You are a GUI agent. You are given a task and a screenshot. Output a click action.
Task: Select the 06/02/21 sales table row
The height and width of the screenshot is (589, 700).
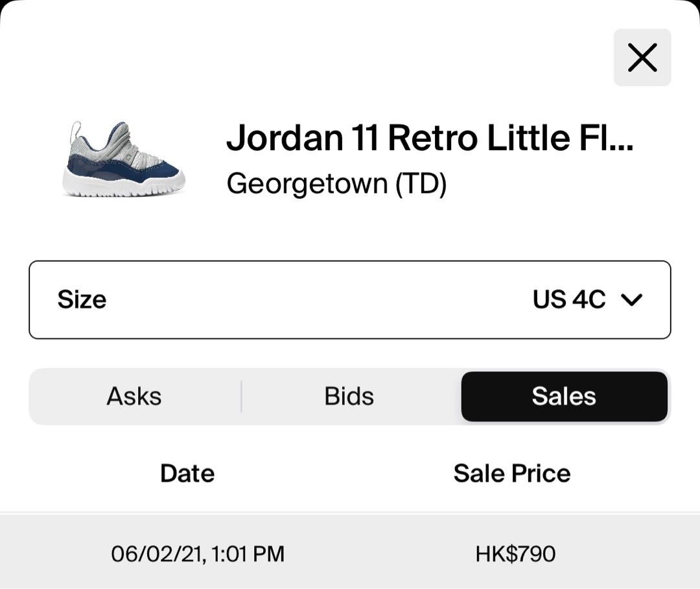point(350,551)
